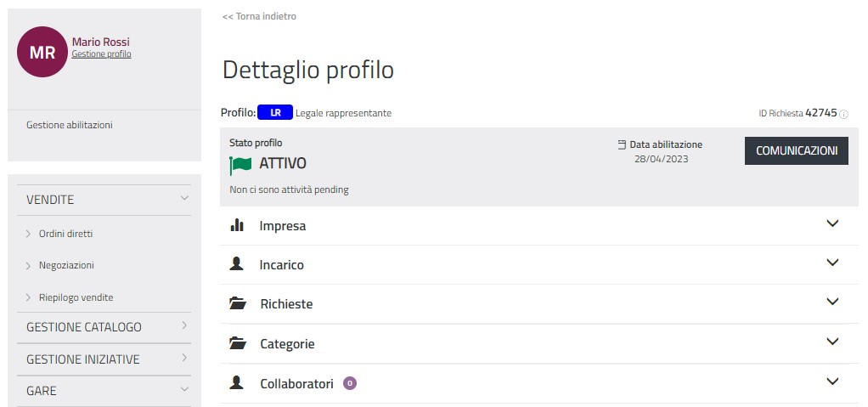Open the GESTIONE CATALOGO menu
The width and height of the screenshot is (868, 407).
click(184, 326)
